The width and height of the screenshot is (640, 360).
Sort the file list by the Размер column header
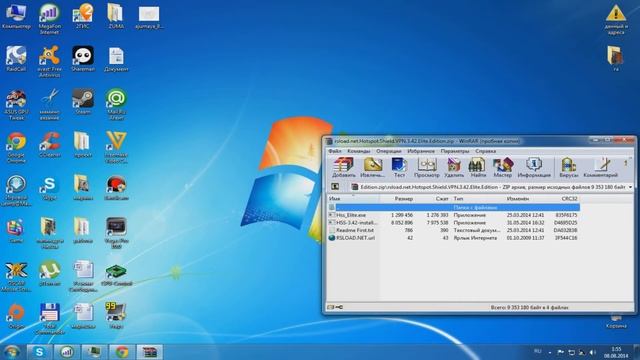[397, 199]
